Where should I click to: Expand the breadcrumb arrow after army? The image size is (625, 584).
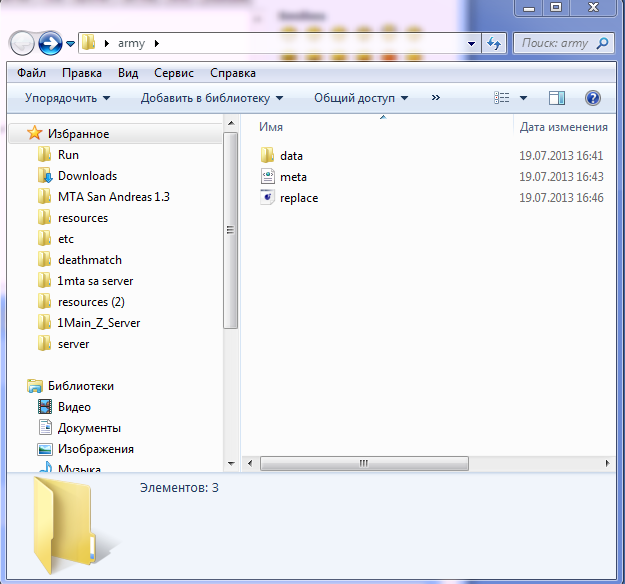tap(157, 43)
